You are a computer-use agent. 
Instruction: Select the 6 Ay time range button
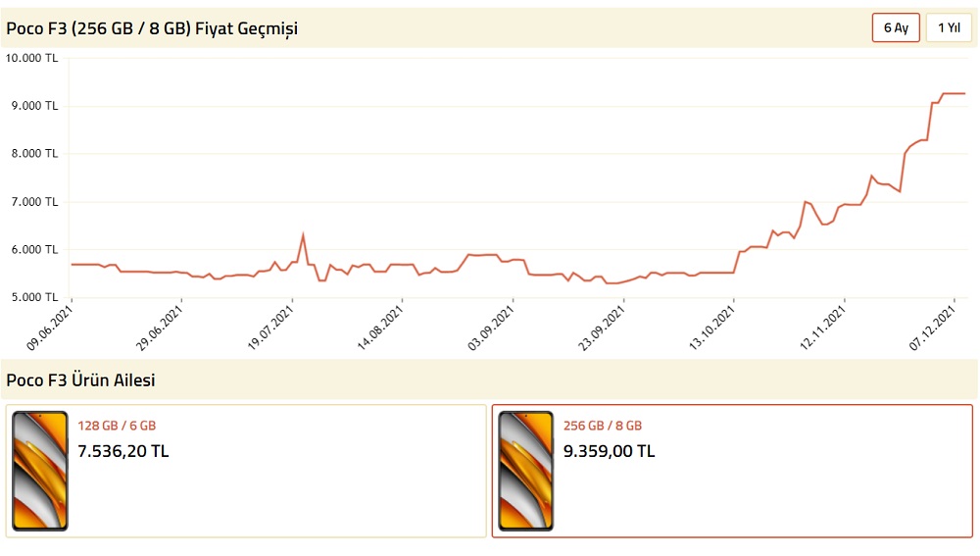[896, 27]
